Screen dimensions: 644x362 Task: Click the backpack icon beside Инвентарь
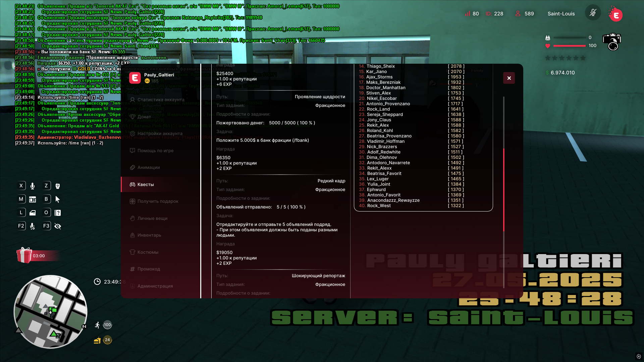point(132,235)
